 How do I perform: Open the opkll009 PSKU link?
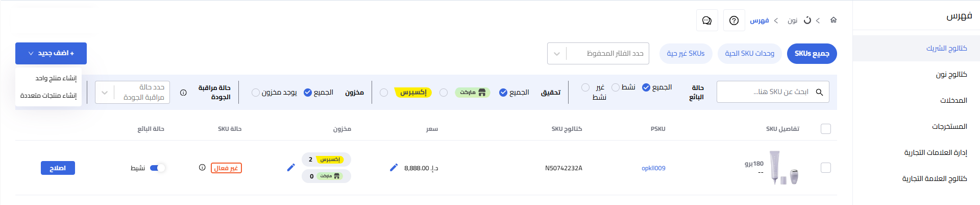click(x=653, y=168)
